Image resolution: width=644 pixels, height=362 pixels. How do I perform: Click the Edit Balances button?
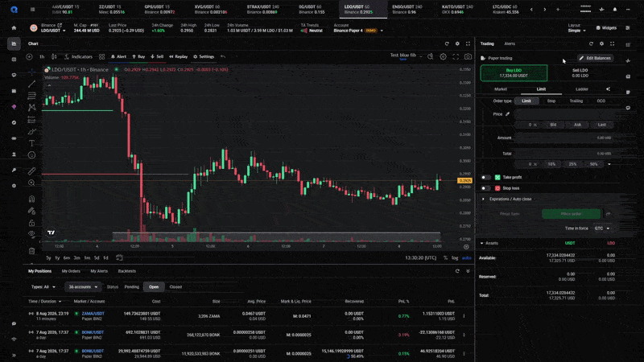coord(596,58)
